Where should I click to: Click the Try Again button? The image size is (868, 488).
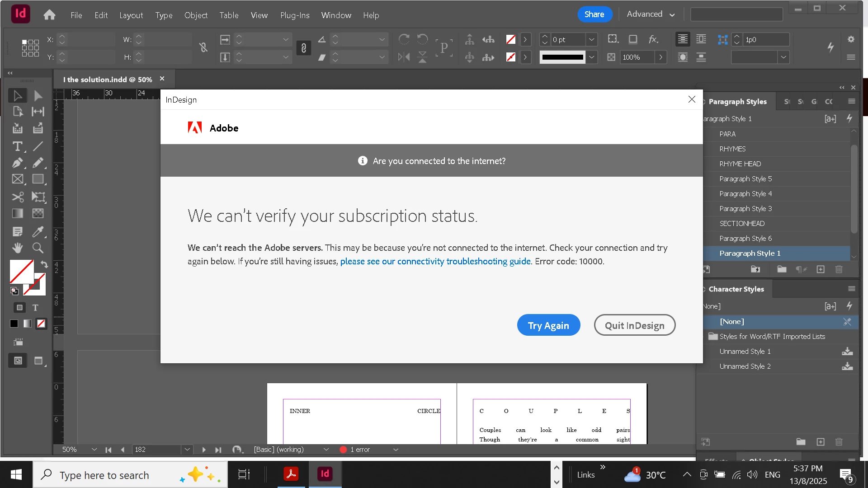(x=548, y=325)
